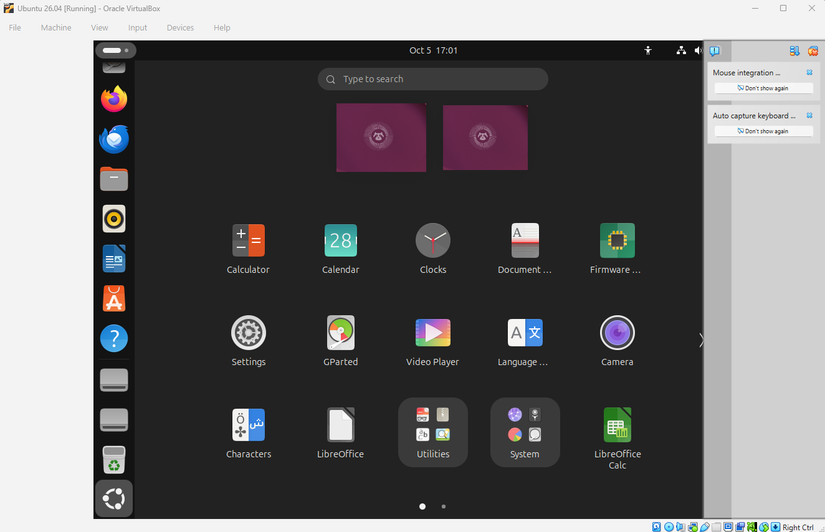Open the File menu
The width and height of the screenshot is (825, 532).
point(15,28)
